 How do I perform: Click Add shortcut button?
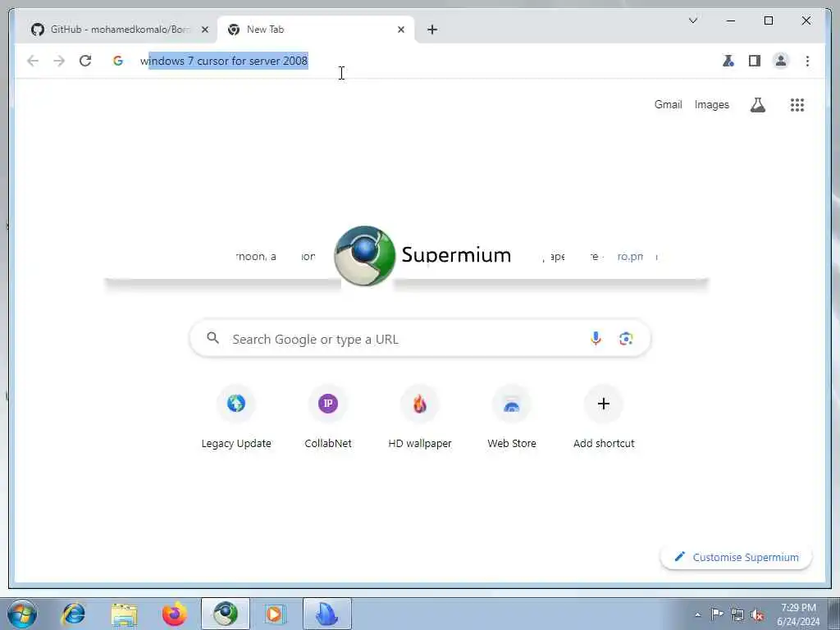[604, 417]
